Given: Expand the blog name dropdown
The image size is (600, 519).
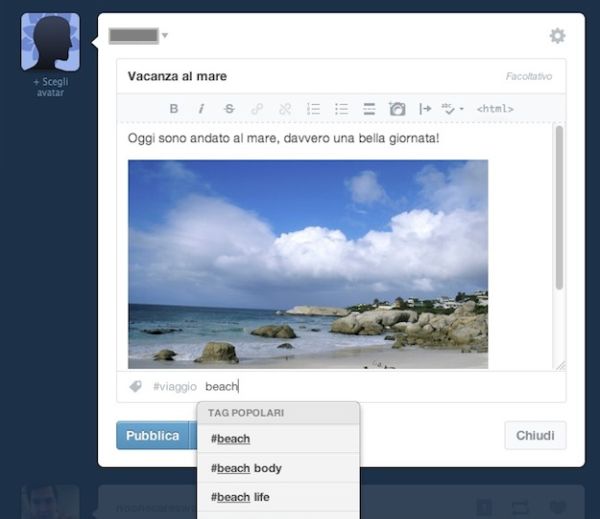Looking at the screenshot, I should pos(165,36).
